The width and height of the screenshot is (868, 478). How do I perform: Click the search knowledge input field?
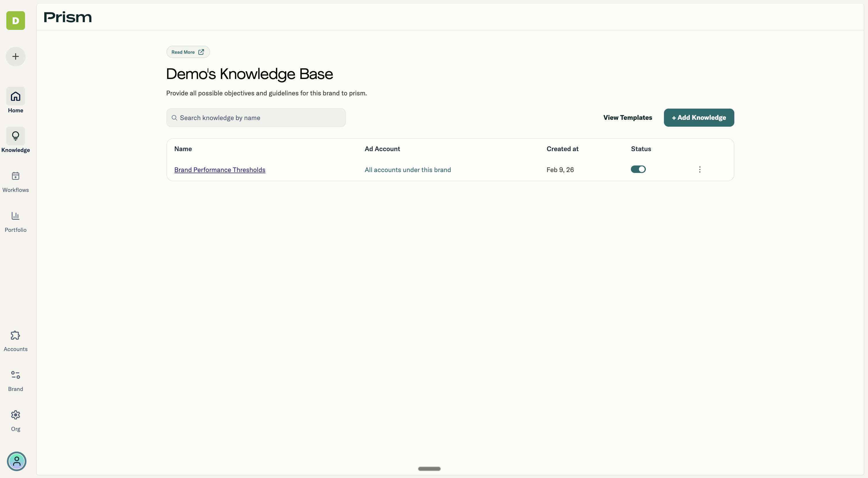coord(256,117)
